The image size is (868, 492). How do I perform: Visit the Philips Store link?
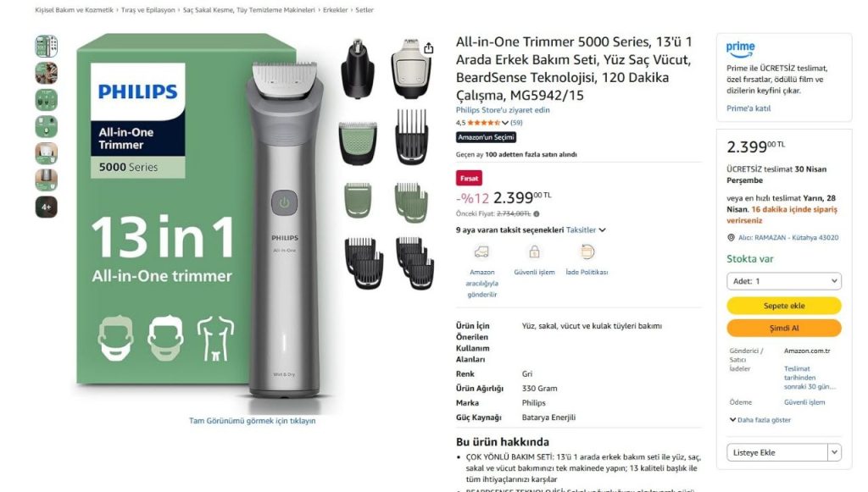503,110
